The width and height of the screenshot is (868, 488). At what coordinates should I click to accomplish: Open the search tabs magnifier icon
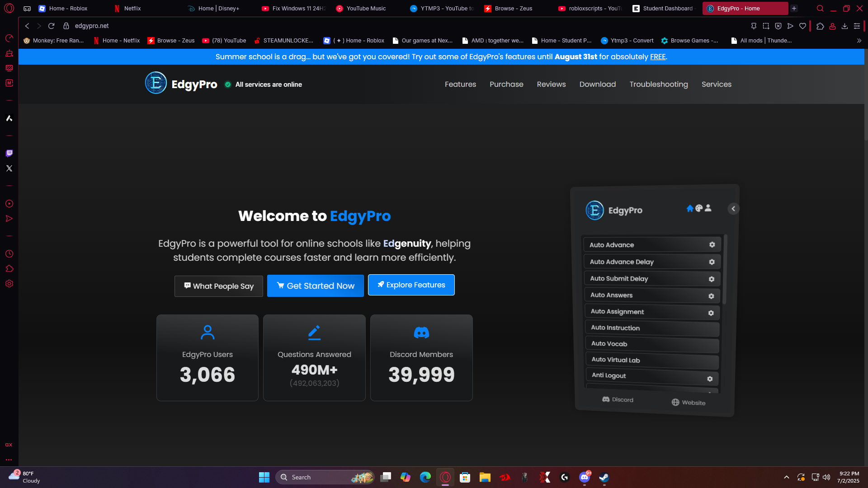tap(820, 8)
